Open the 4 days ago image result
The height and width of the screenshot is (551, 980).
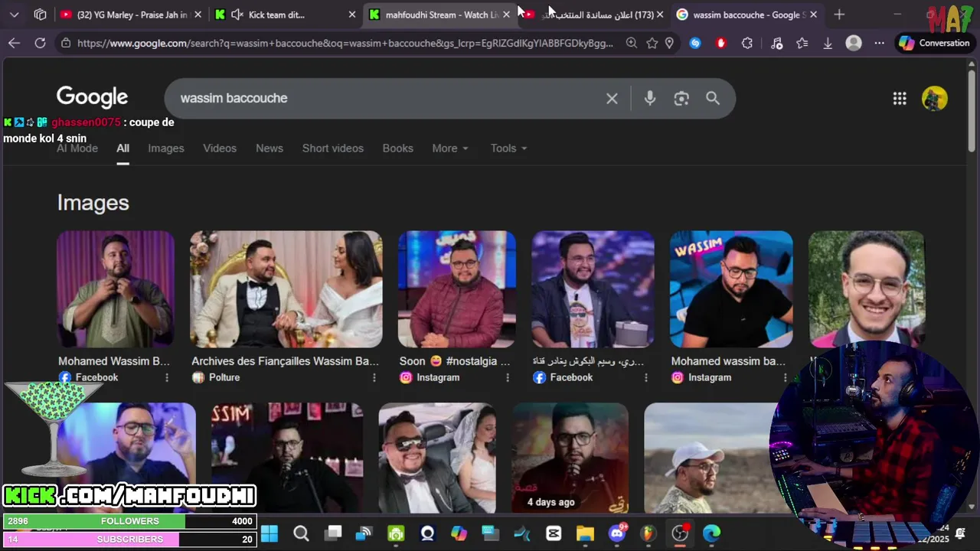click(x=570, y=458)
